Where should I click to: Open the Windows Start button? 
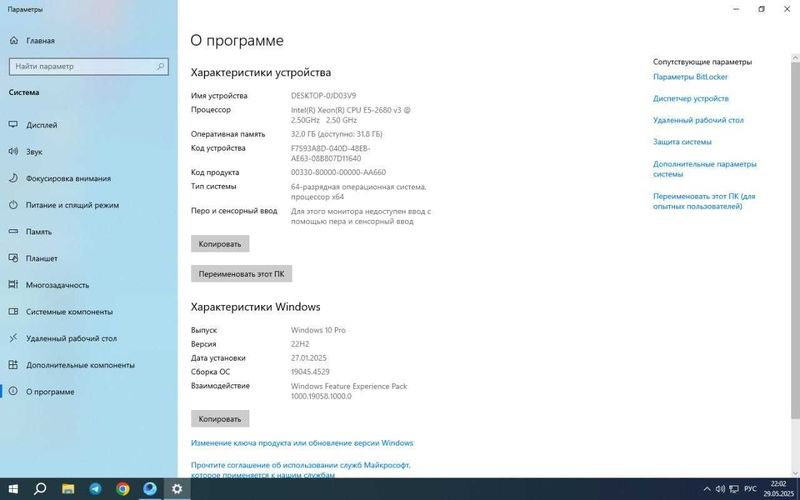pyautogui.click(x=13, y=489)
